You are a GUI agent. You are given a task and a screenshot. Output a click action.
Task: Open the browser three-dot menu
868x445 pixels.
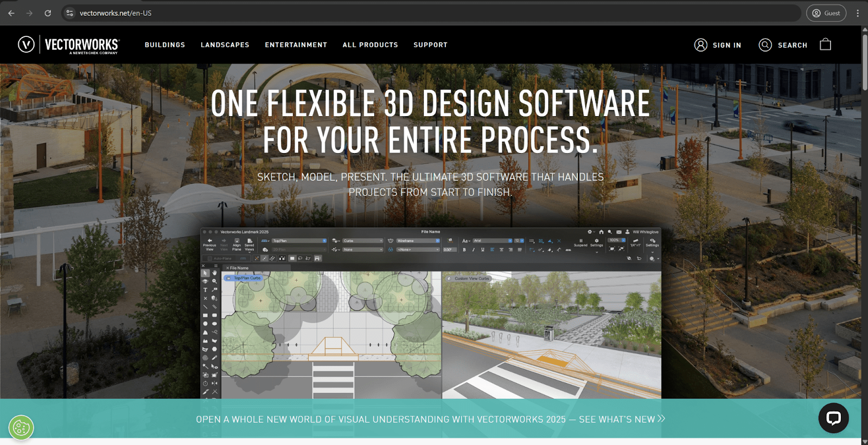point(858,13)
